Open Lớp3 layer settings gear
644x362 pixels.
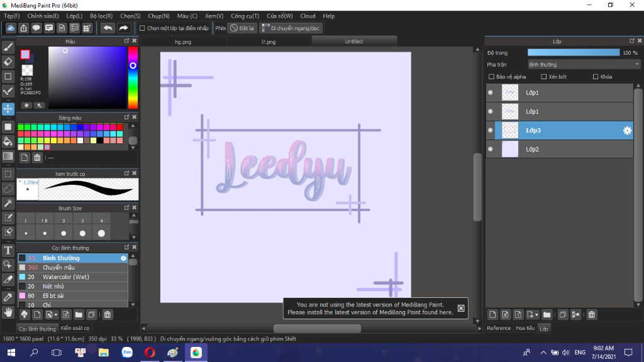[627, 131]
